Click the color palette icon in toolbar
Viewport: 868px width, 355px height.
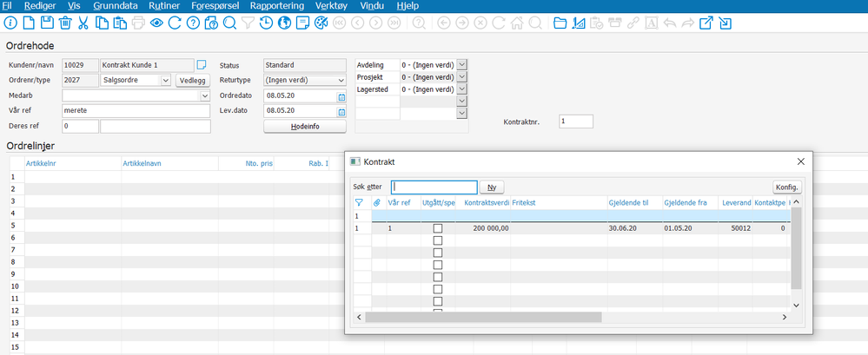point(321,23)
